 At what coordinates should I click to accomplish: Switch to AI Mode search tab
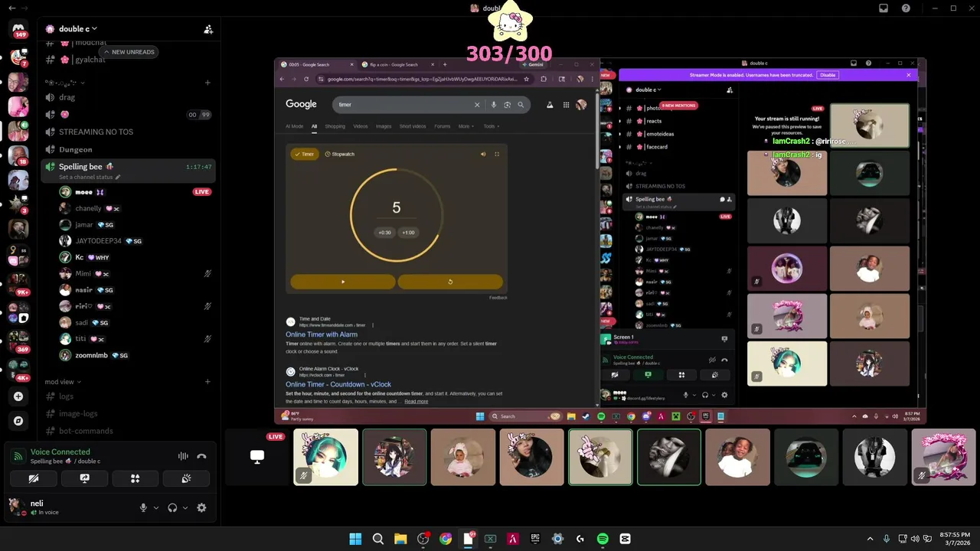pos(294,126)
